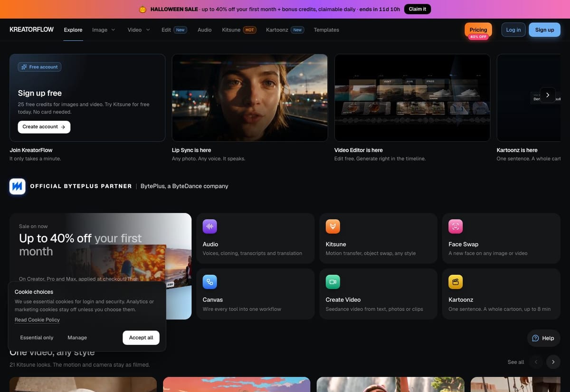Click the Canvas card title

(x=213, y=300)
